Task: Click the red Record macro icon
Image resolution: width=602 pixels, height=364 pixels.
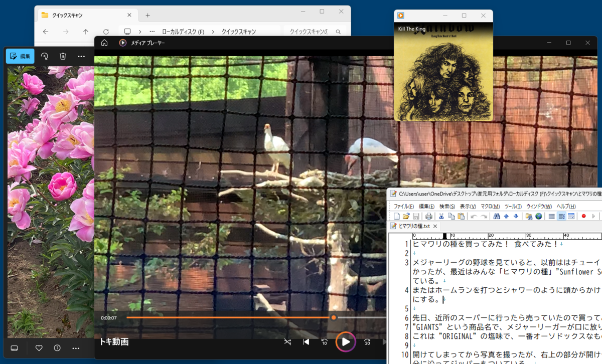Action: (x=583, y=216)
